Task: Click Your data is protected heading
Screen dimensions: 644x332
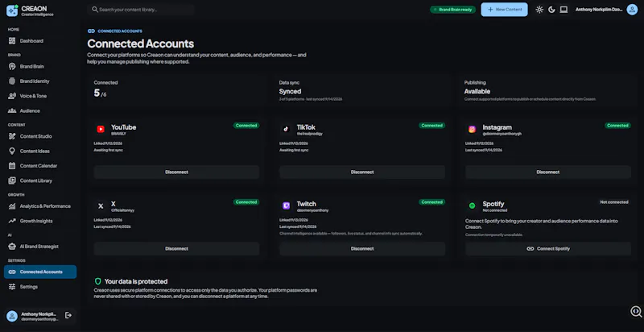Action: pyautogui.click(x=136, y=281)
